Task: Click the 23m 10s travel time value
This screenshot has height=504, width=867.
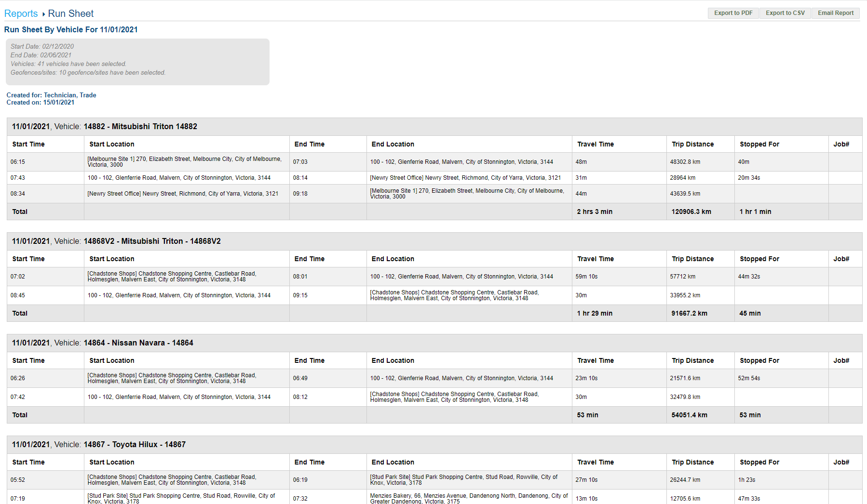Action: 586,378
